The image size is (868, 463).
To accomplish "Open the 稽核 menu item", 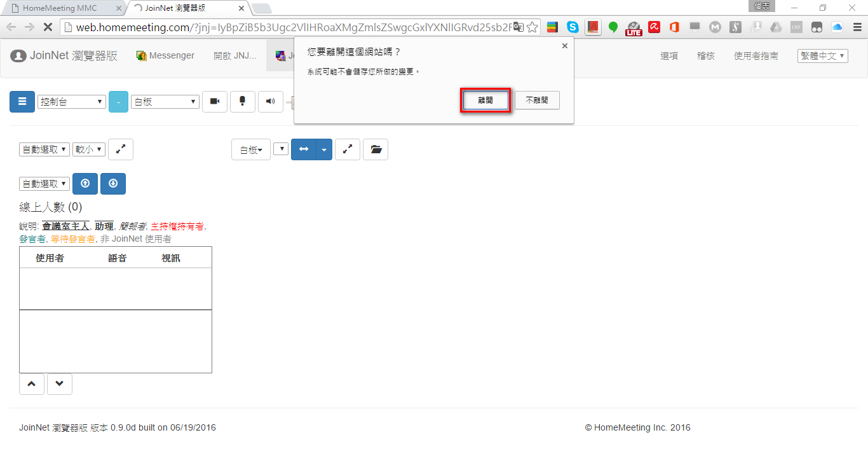I will (x=706, y=56).
